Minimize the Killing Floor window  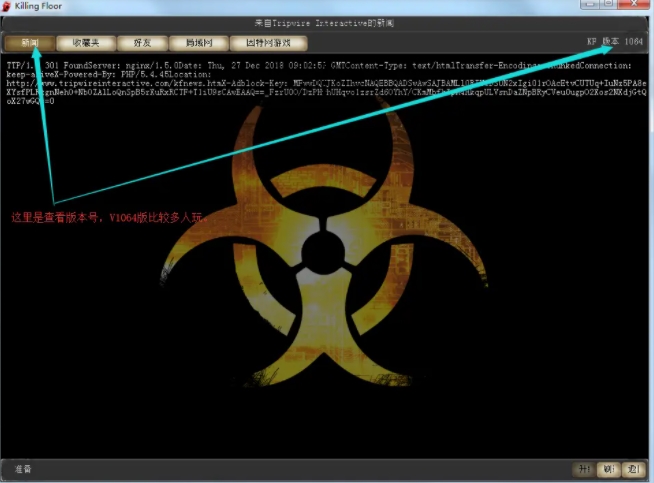pyautogui.click(x=590, y=4)
